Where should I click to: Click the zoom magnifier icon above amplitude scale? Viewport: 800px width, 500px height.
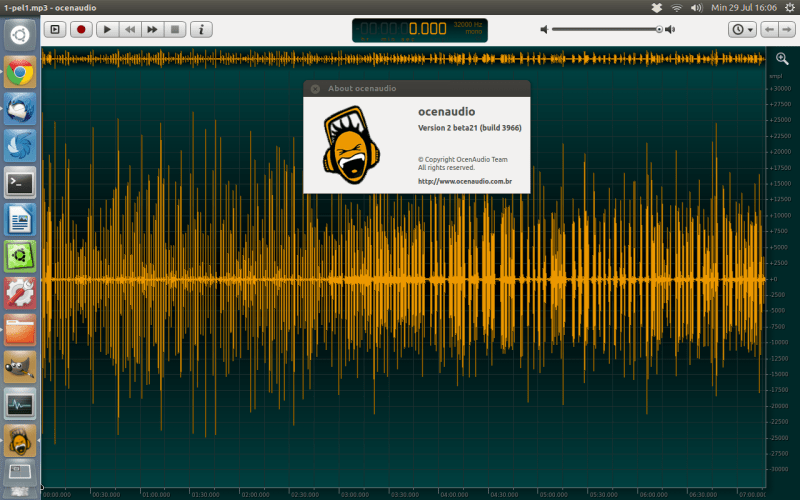pyautogui.click(x=782, y=60)
